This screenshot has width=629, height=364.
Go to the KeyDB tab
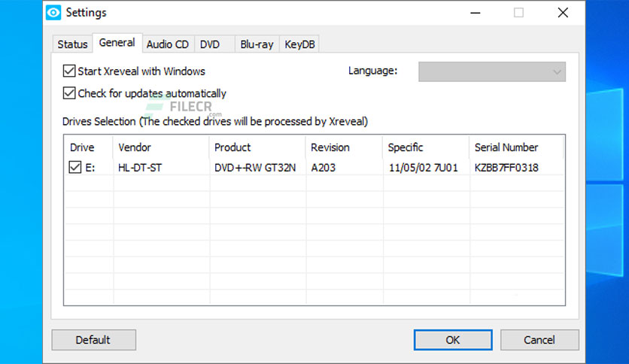299,44
